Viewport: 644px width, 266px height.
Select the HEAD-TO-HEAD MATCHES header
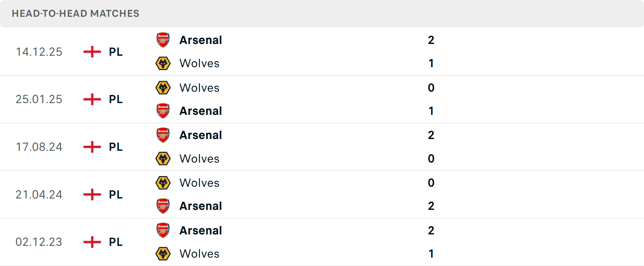[x=75, y=14]
